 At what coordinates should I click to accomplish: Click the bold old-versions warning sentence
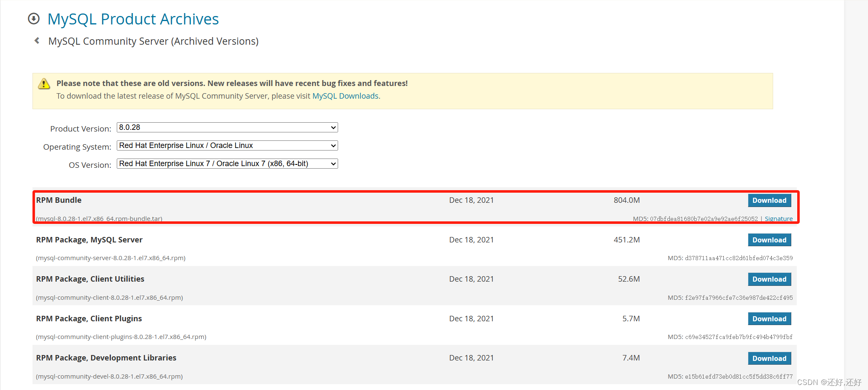tap(232, 83)
